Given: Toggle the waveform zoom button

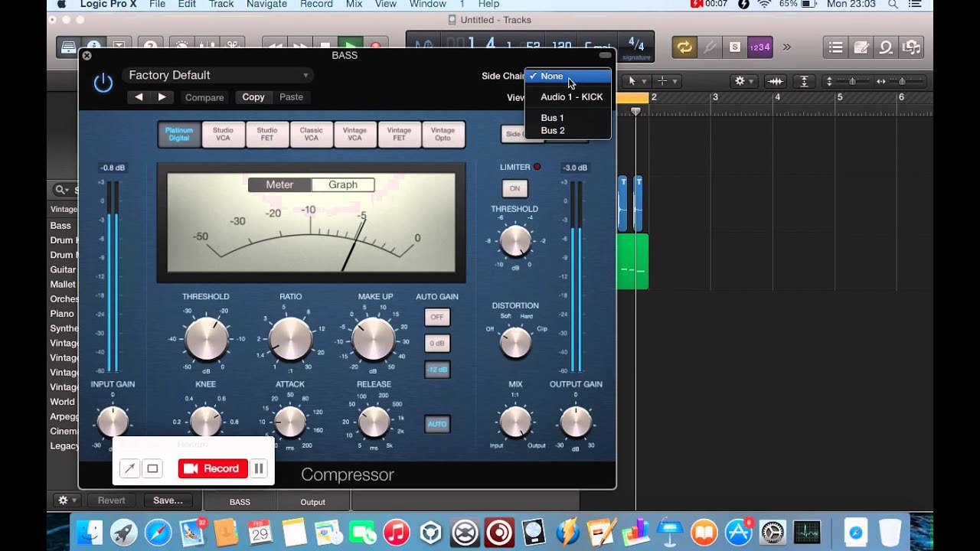Looking at the screenshot, I should coord(776,81).
